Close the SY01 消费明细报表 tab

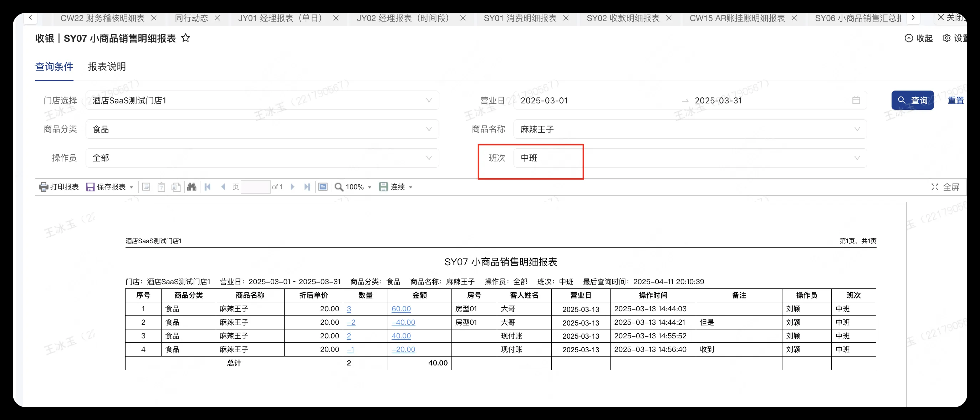pyautogui.click(x=566, y=18)
